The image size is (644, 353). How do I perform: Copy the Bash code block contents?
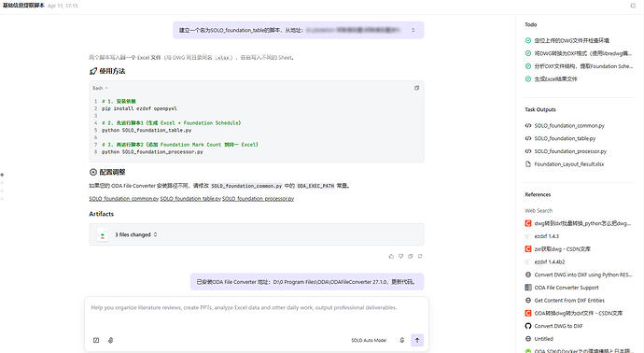coord(416,88)
